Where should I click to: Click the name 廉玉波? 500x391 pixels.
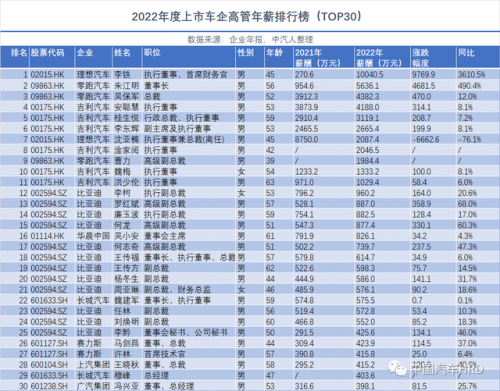click(x=126, y=214)
